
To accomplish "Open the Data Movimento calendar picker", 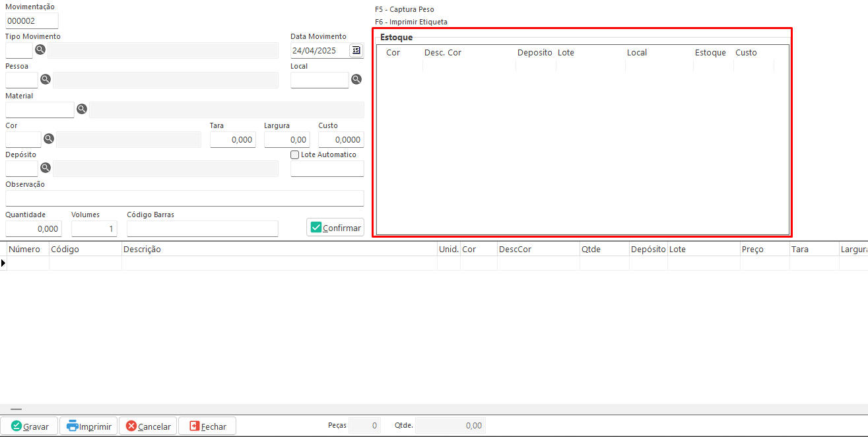I will click(x=356, y=50).
